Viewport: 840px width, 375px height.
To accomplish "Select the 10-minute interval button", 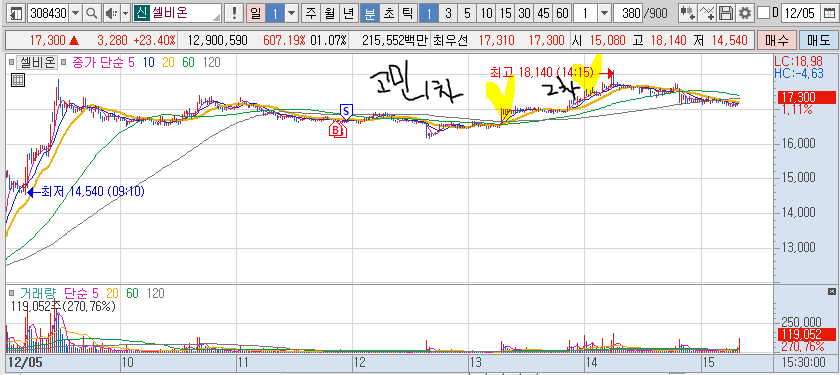I will [x=486, y=13].
